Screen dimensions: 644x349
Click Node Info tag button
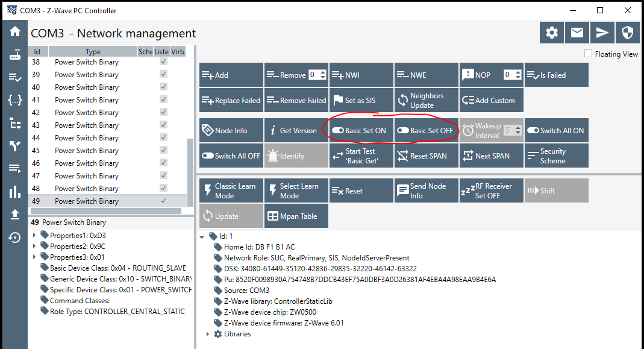(231, 130)
